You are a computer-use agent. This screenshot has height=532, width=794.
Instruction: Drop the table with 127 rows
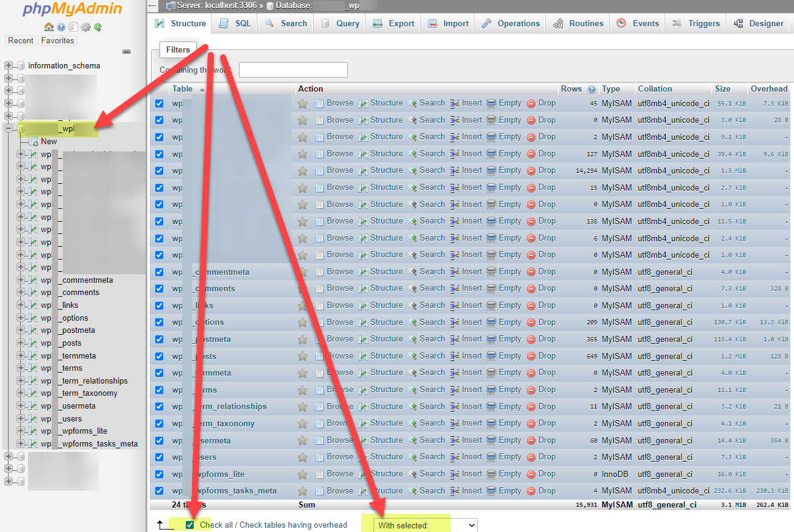[542, 154]
